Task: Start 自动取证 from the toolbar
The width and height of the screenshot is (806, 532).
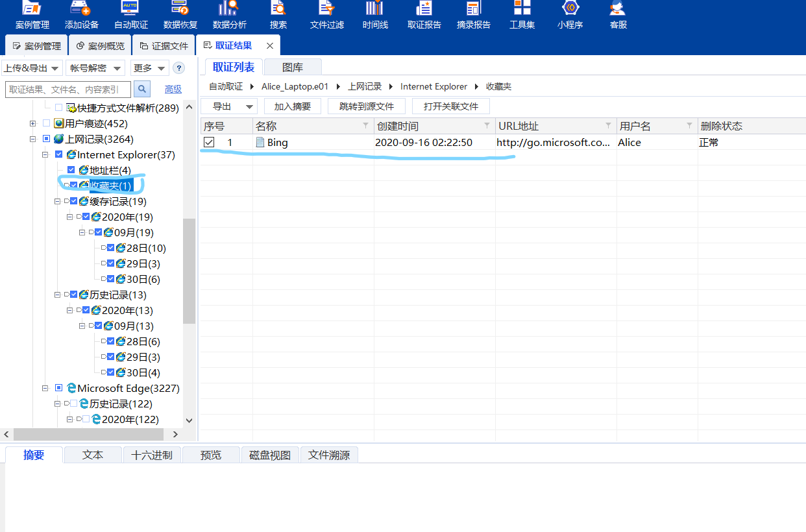Action: tap(131, 16)
